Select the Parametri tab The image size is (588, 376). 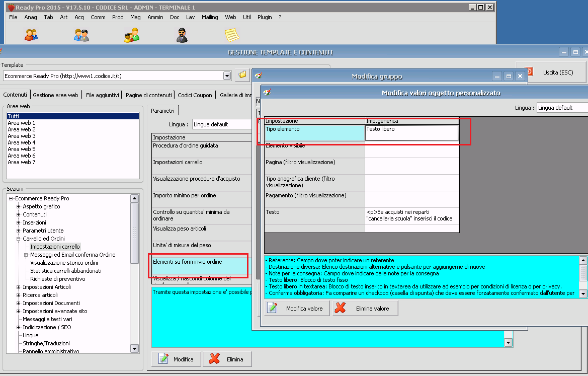coord(163,111)
